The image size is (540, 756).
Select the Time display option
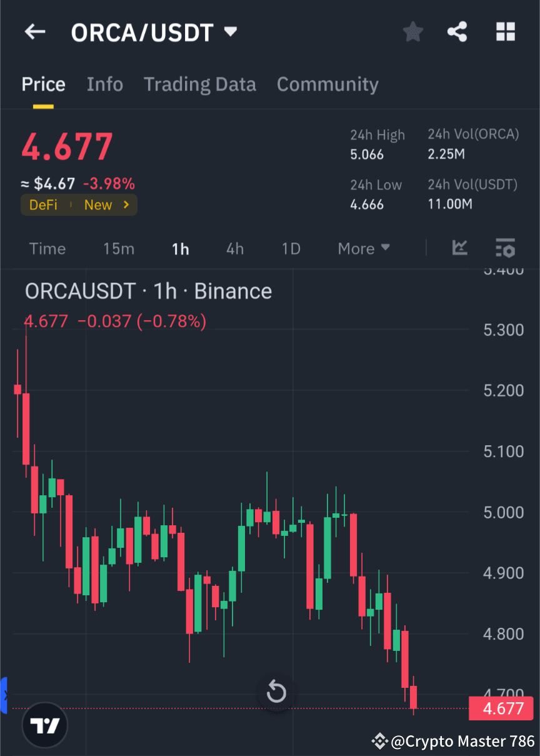click(47, 248)
